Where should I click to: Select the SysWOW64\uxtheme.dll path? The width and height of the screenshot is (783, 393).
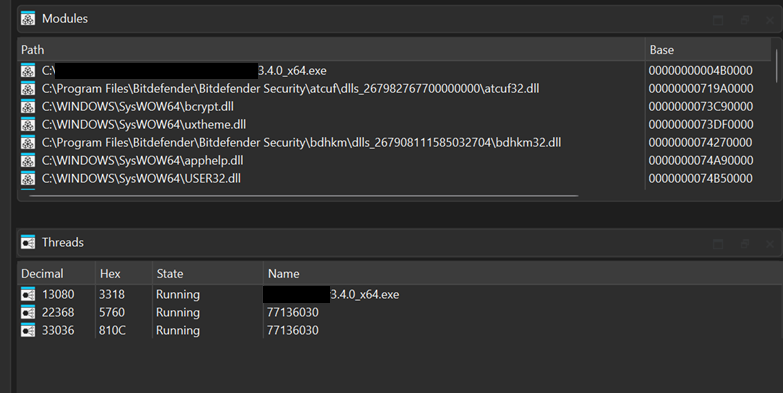click(x=144, y=124)
